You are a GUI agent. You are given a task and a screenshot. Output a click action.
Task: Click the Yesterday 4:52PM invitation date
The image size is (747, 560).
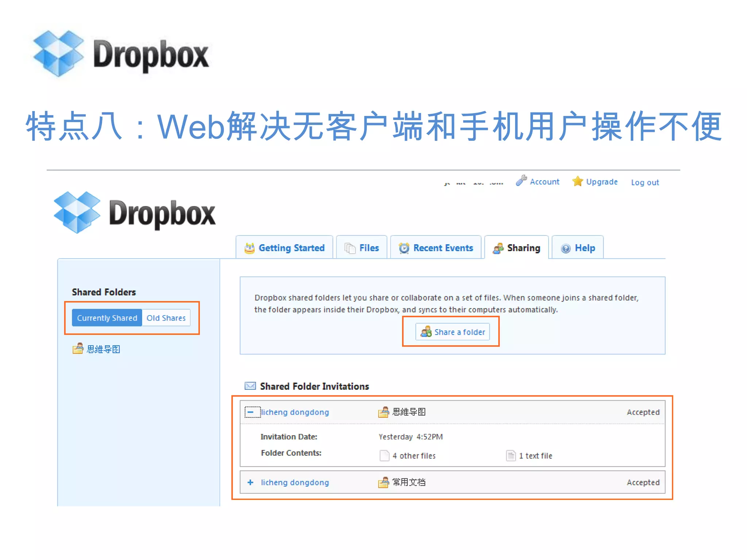coord(411,437)
